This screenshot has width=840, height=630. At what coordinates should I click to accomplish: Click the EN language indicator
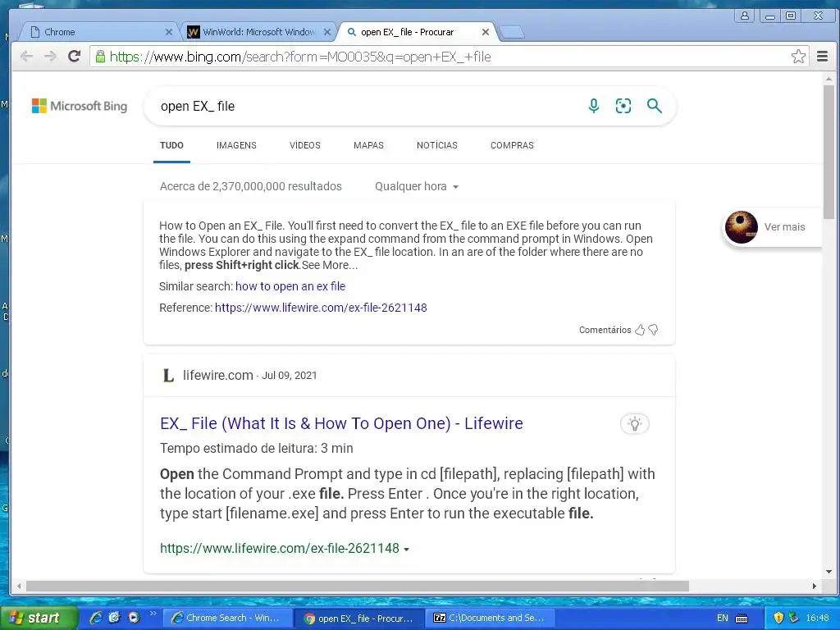722,618
